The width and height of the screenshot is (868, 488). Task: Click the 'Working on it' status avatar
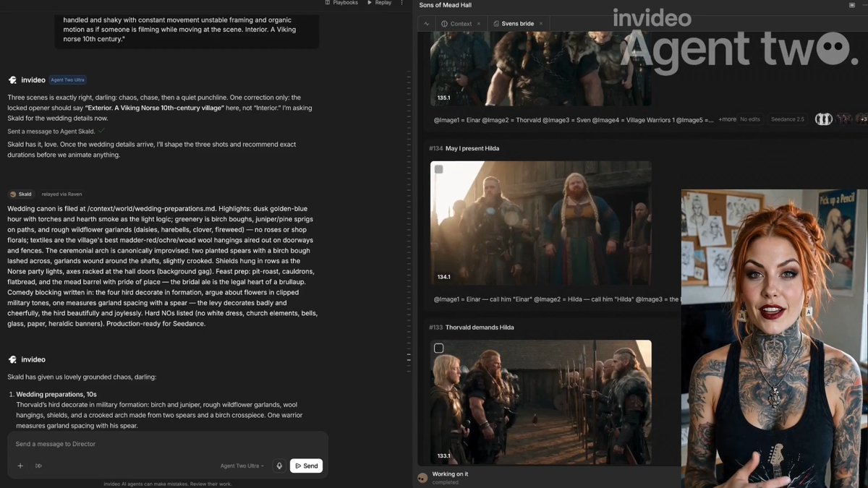(423, 478)
